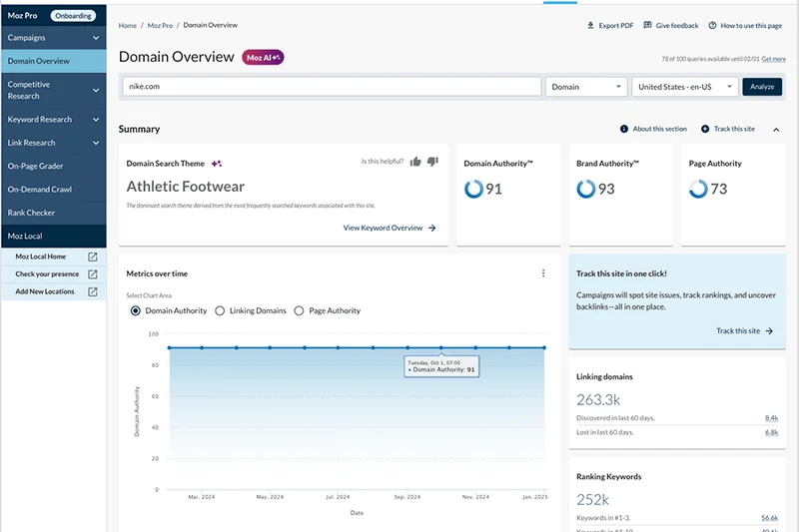Click the Brand Authority 93 ring gauge

tap(586, 189)
